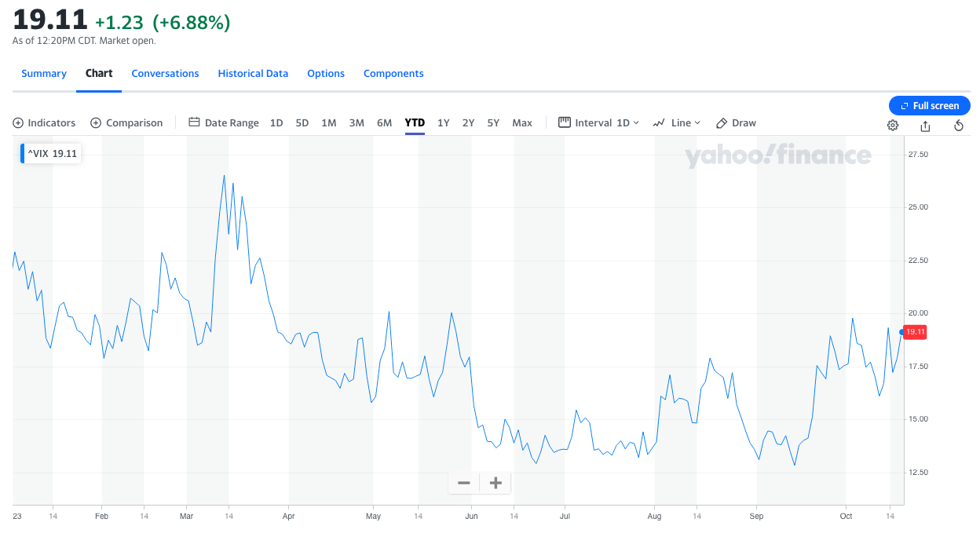This screenshot has height=533, width=980.
Task: Select the 1D range
Action: (x=276, y=122)
